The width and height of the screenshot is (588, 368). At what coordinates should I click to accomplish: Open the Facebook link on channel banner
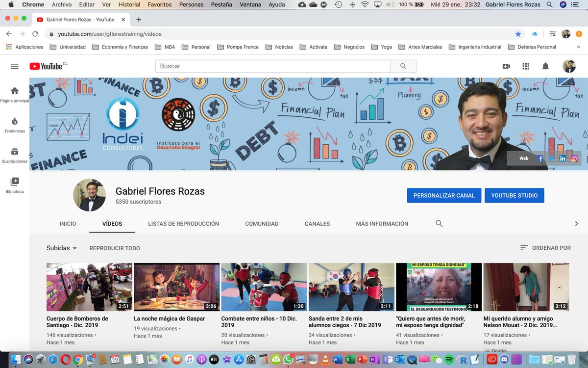pos(540,158)
